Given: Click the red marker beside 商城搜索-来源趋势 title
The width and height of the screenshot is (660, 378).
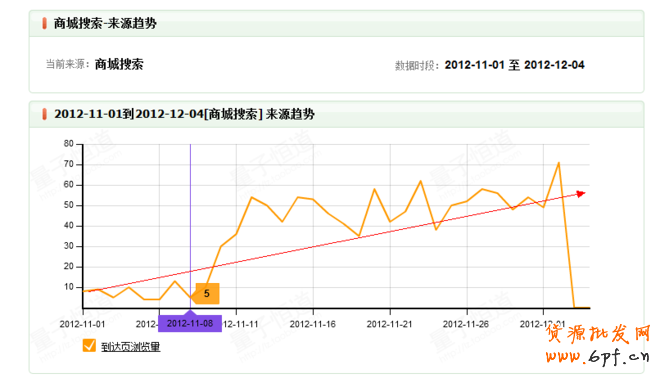Looking at the screenshot, I should pos(45,23).
